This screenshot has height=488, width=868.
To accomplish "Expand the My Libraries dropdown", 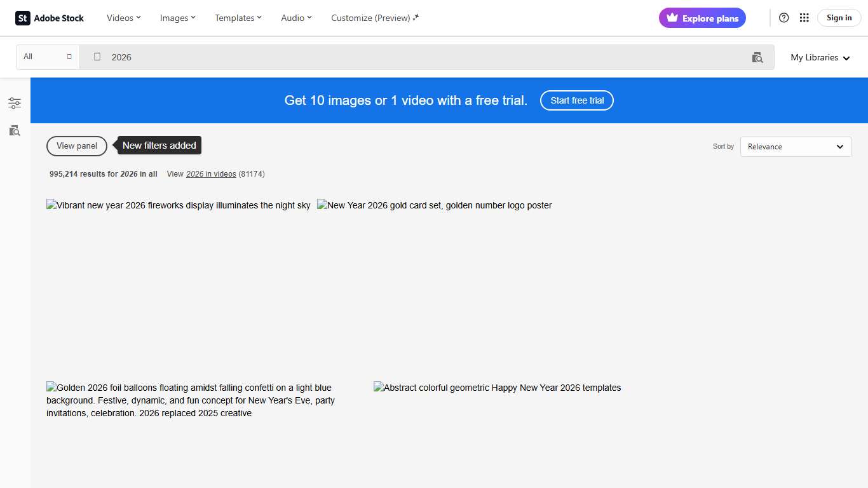I will click(x=820, y=57).
